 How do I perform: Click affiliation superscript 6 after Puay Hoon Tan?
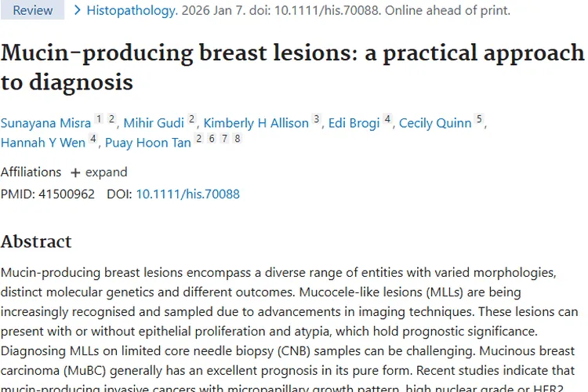tap(212, 139)
